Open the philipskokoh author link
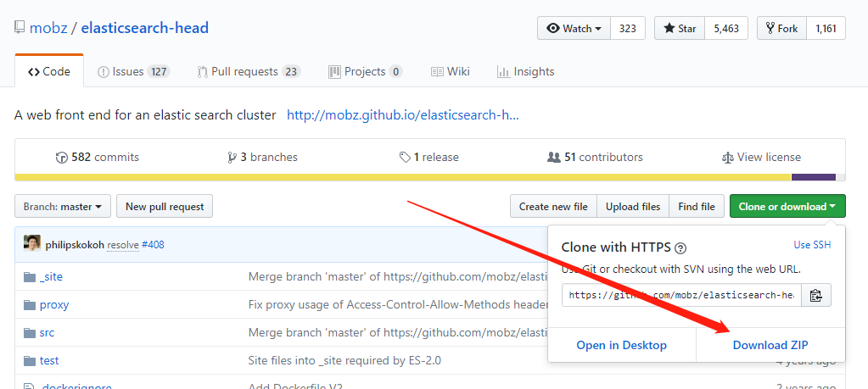The height and width of the screenshot is (389, 868). pos(75,244)
